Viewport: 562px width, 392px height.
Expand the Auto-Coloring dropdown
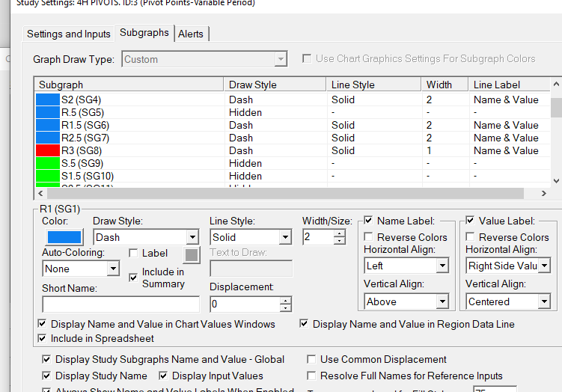tap(114, 269)
